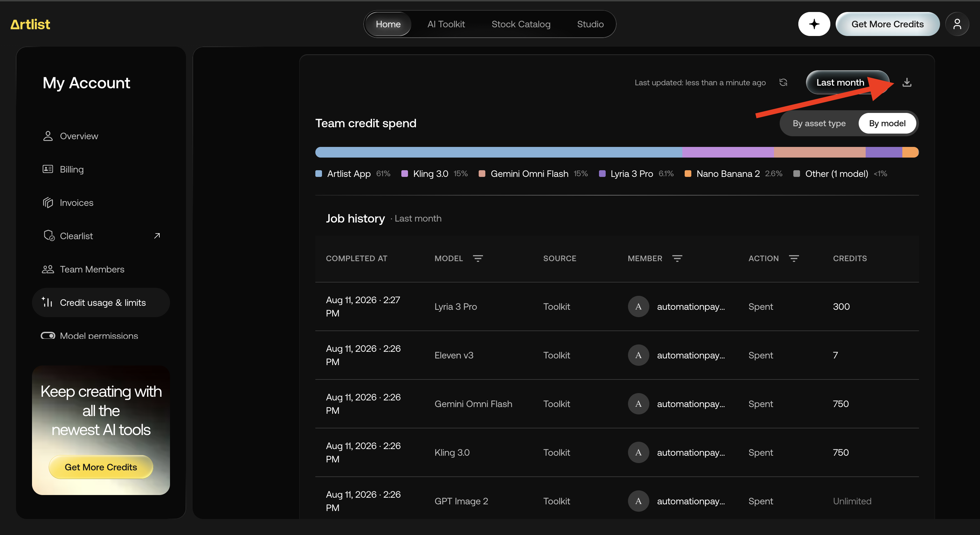This screenshot has width=980, height=535.
Task: Click Get More Credits in the header
Action: coord(887,24)
